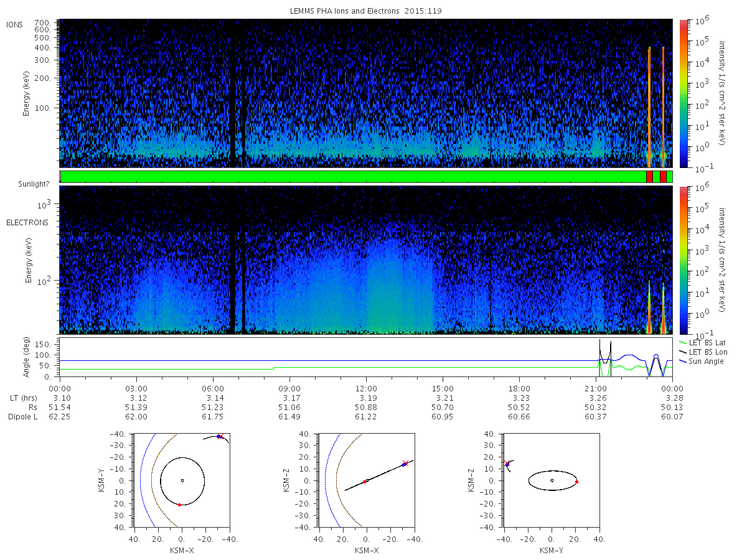Image resolution: width=747 pixels, height=560 pixels.
Task: Click the ELECTRONS panel label
Action: point(27,222)
